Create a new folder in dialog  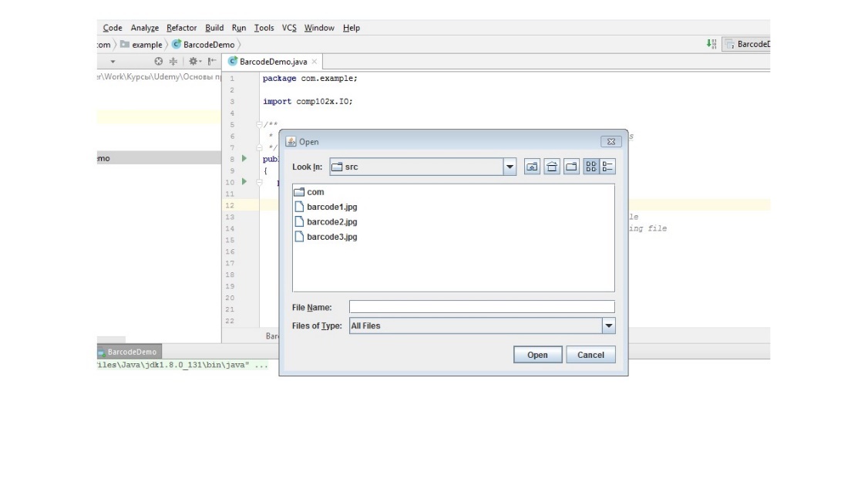571,167
